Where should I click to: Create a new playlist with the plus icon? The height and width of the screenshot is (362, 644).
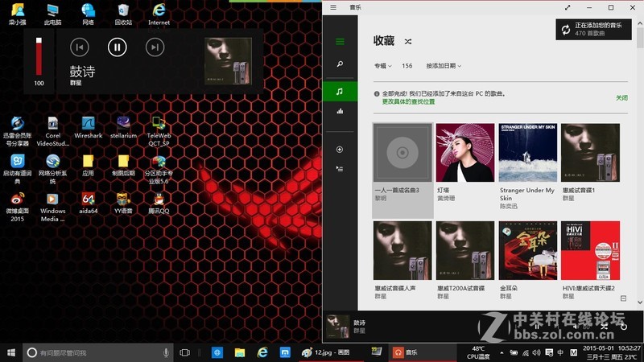point(340,150)
